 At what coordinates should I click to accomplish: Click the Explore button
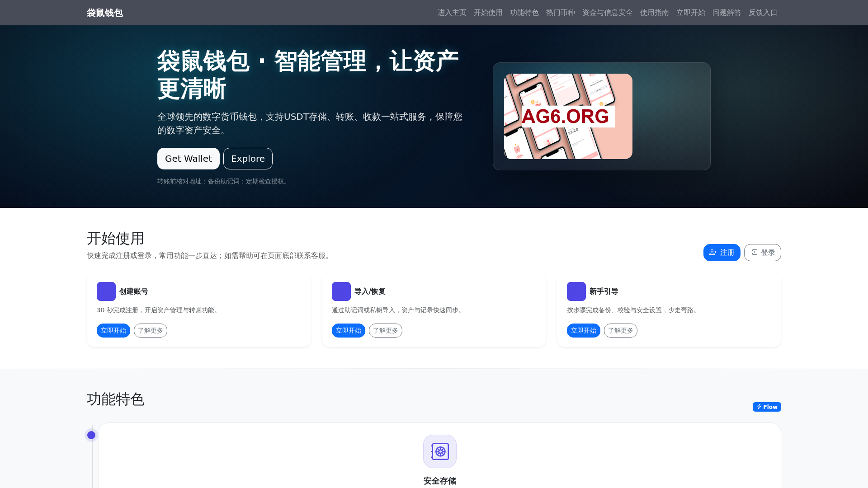coord(248,159)
